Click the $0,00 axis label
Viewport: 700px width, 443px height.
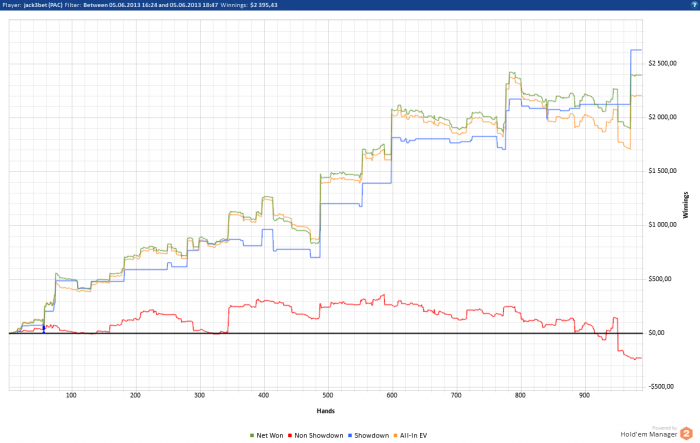point(656,333)
